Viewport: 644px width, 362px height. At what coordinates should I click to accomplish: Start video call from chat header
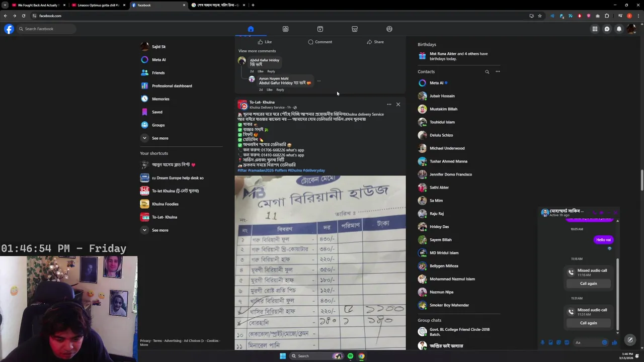pos(602,213)
